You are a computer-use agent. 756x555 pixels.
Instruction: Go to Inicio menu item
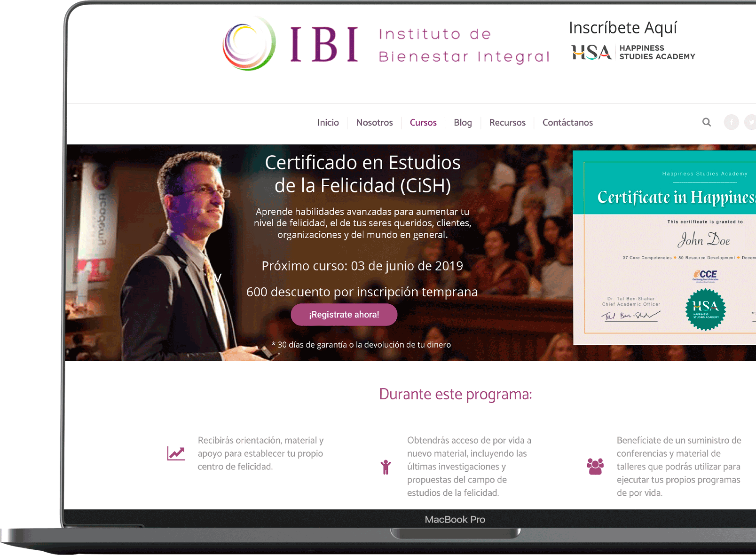[x=328, y=123]
